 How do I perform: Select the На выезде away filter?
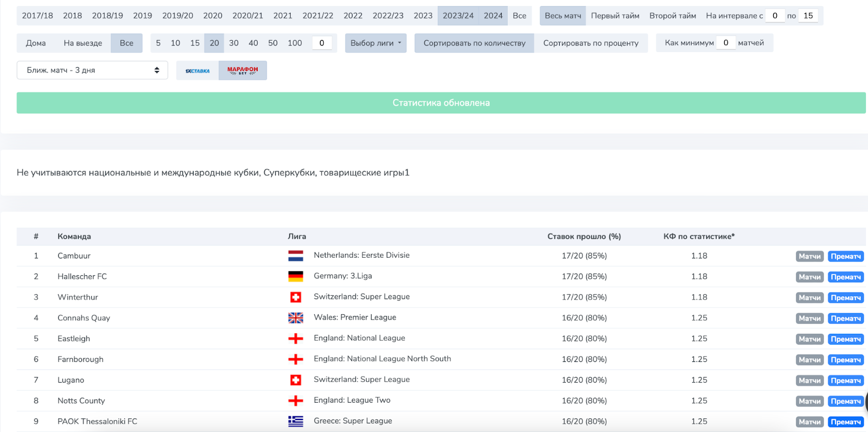[x=83, y=43]
